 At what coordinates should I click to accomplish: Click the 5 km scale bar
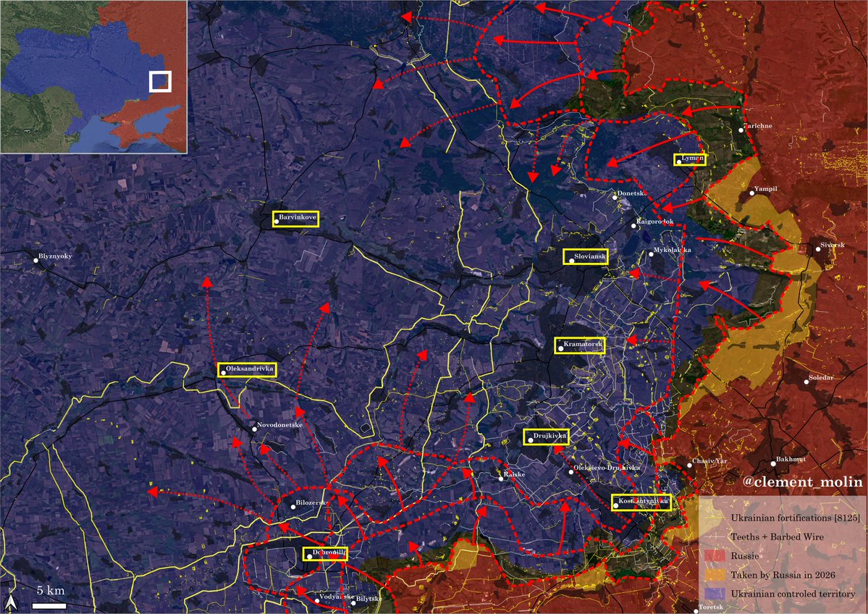pyautogui.click(x=49, y=606)
